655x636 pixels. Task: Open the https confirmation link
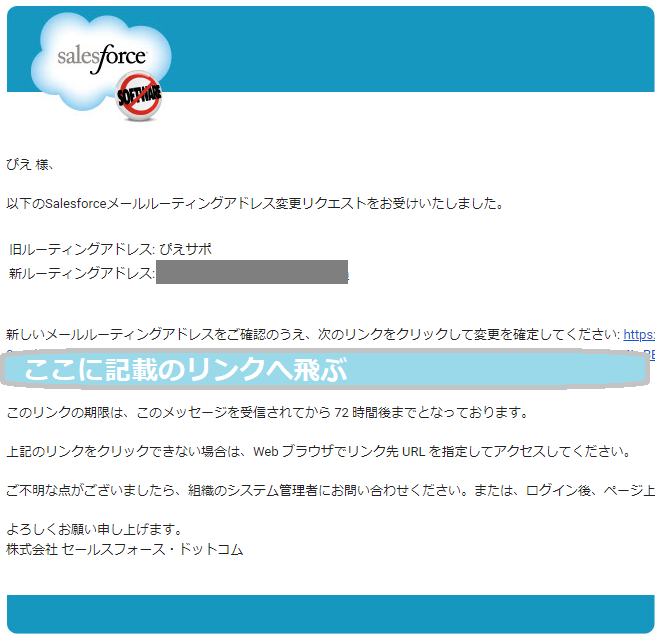tap(639, 334)
